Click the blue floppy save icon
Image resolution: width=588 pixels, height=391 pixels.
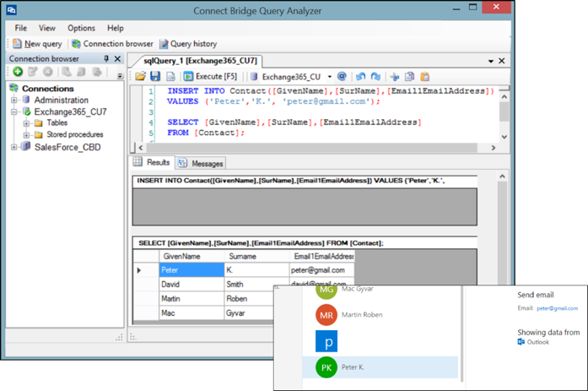(155, 77)
